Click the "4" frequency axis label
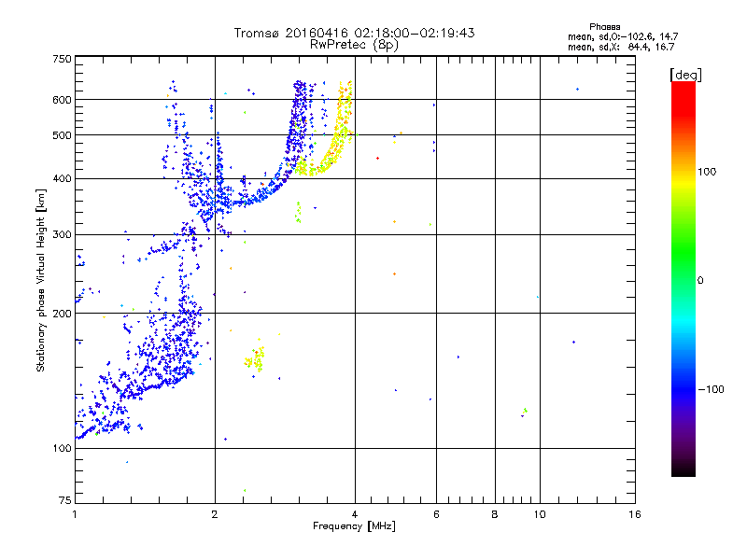747x560 pixels. [355, 514]
